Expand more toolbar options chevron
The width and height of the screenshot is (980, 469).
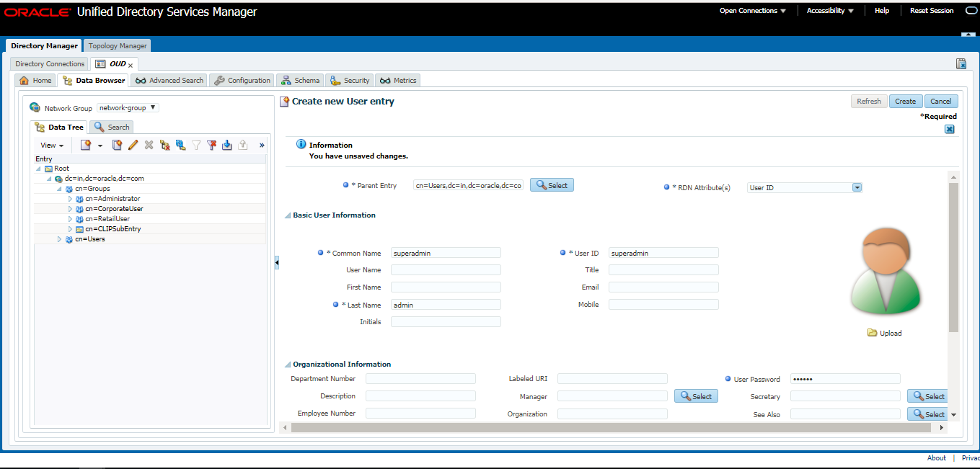click(262, 145)
